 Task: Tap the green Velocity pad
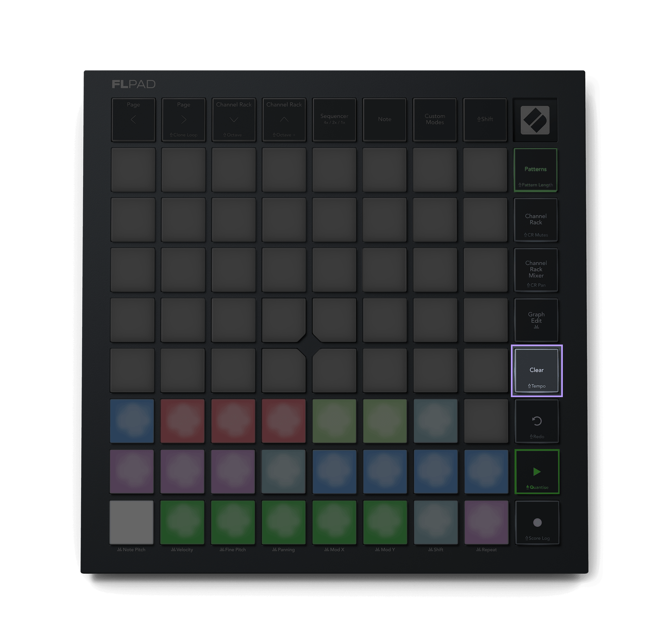(182, 522)
